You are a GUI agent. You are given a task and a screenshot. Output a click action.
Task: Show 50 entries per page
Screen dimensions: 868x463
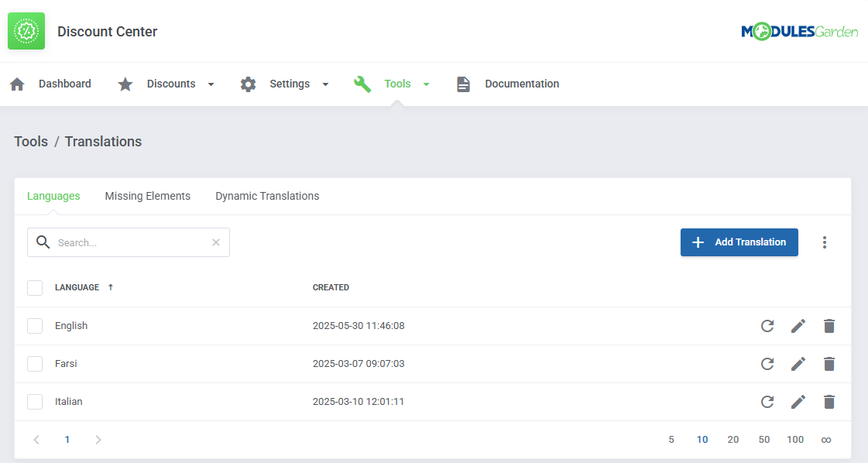click(764, 440)
